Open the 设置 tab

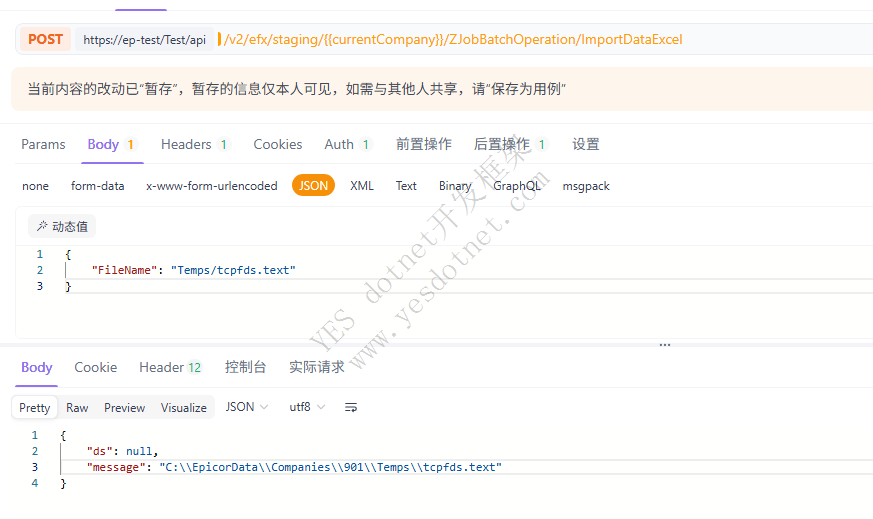tap(586, 144)
